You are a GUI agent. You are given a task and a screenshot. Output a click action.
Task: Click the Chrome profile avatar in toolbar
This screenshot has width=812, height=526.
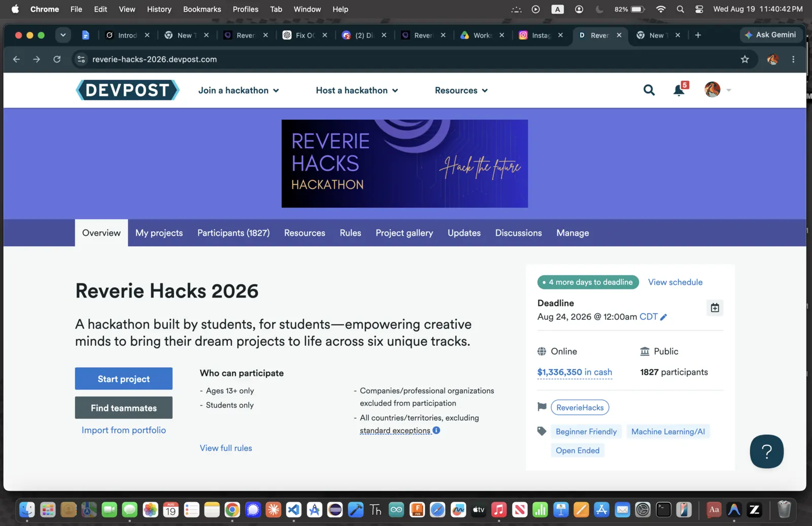pyautogui.click(x=773, y=59)
